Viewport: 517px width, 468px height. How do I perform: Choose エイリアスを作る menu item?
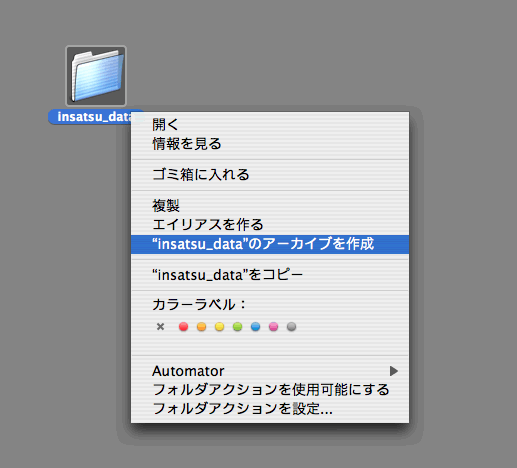pyautogui.click(x=270, y=225)
